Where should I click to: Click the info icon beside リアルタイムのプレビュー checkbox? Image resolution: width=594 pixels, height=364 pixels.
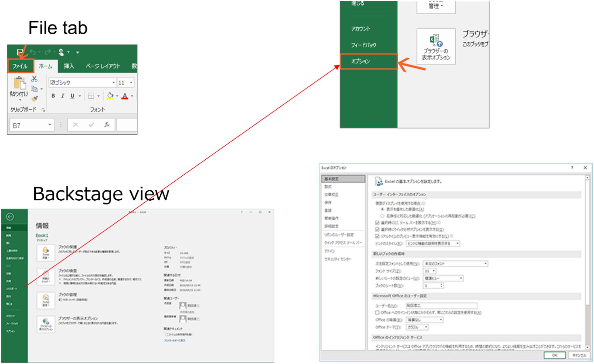coord(451,236)
